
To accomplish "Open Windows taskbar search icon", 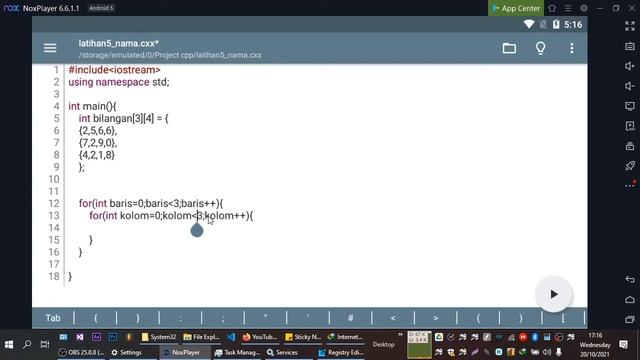I will 27,344.
